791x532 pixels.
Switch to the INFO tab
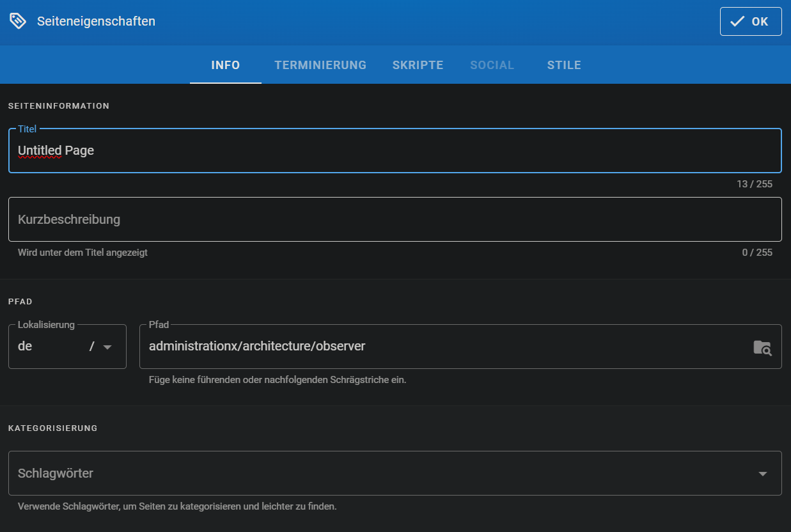tap(226, 65)
